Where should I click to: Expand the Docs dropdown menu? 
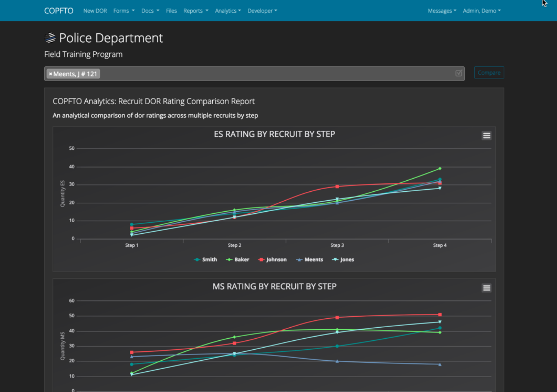(x=150, y=11)
